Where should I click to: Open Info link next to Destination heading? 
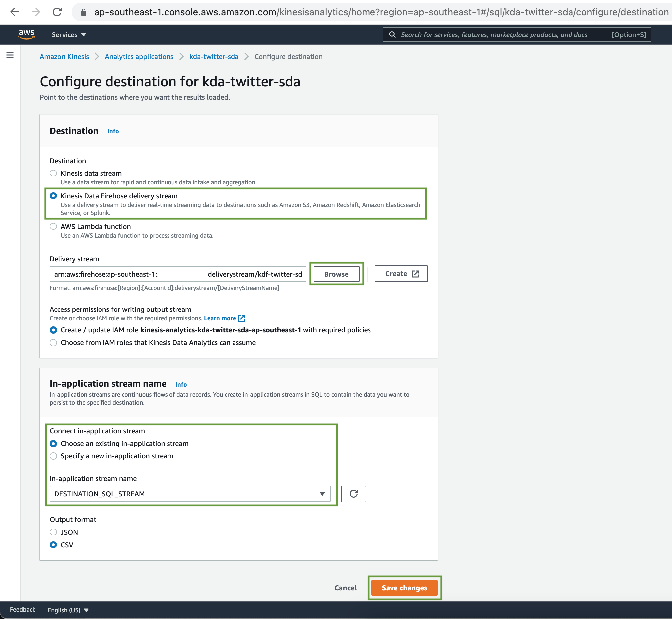113,131
